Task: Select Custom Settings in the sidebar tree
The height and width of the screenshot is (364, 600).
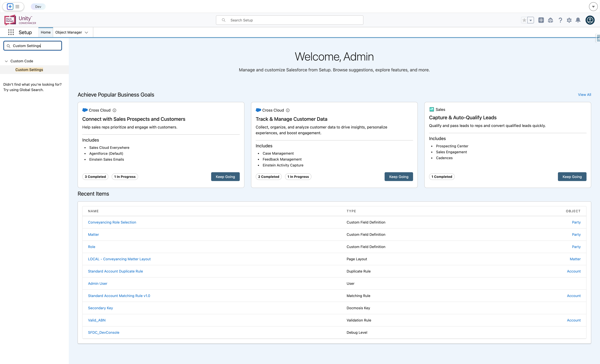Action: (x=29, y=70)
